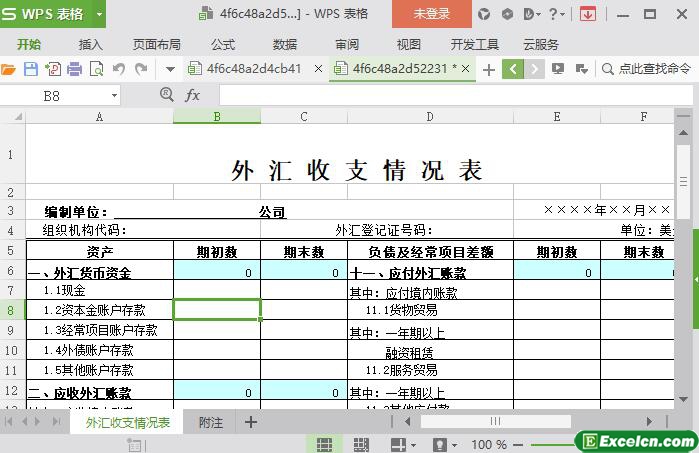Open the 页面布局 ribbon tab

pos(157,45)
